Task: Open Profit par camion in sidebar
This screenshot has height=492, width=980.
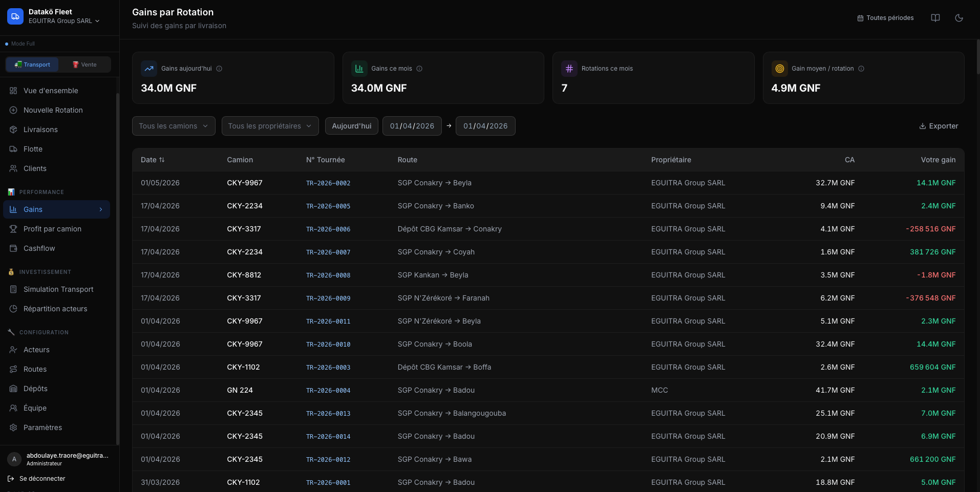Action: coord(52,229)
